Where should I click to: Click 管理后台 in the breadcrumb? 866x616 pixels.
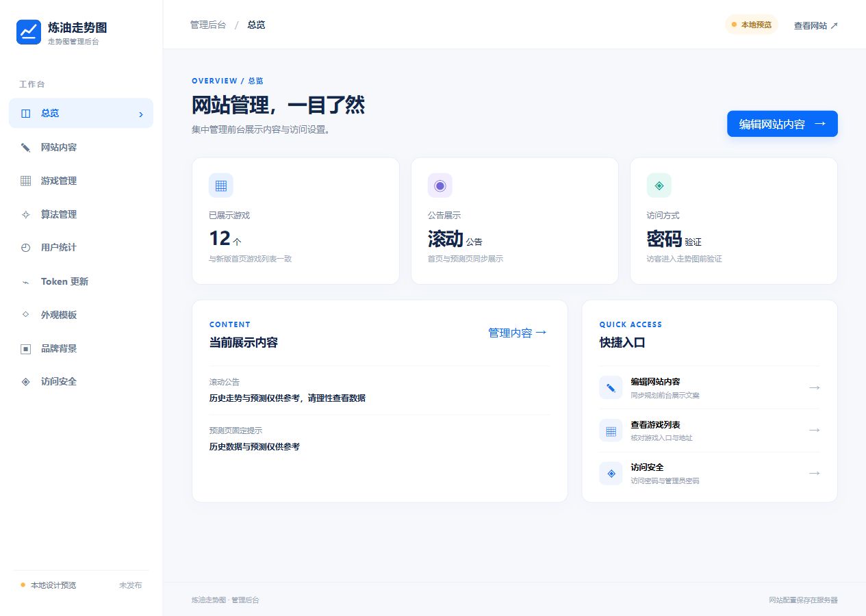point(208,25)
